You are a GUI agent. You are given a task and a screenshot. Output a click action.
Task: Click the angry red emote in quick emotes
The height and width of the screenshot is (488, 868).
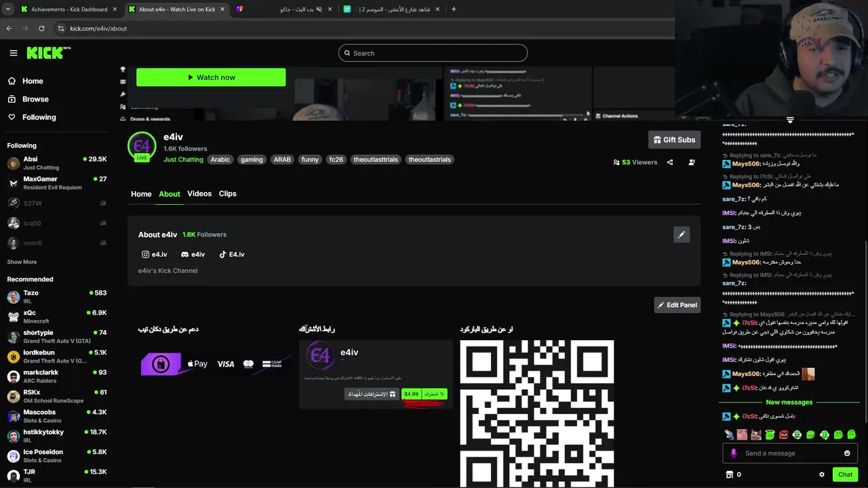coord(783,434)
